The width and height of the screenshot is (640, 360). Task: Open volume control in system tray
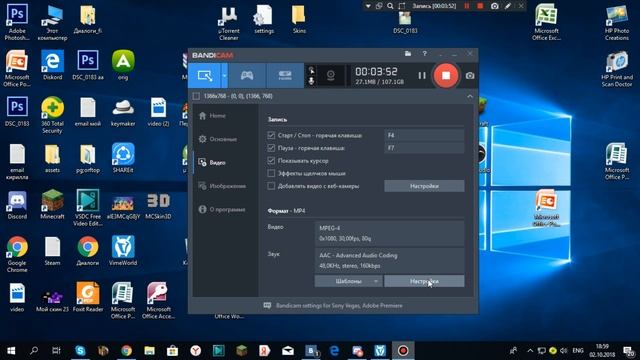click(564, 351)
